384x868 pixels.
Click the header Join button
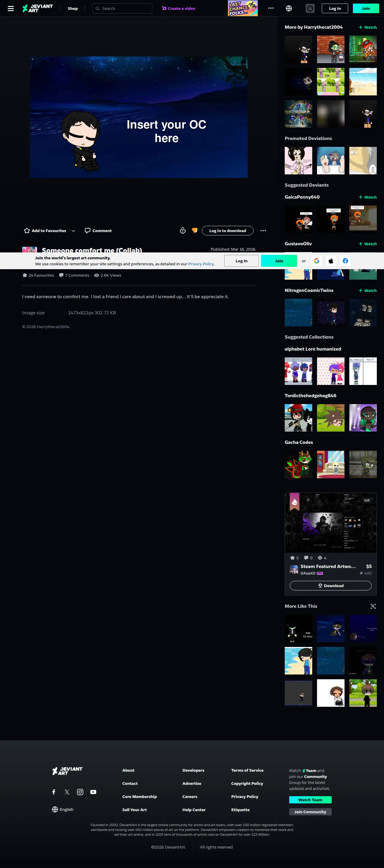point(366,8)
